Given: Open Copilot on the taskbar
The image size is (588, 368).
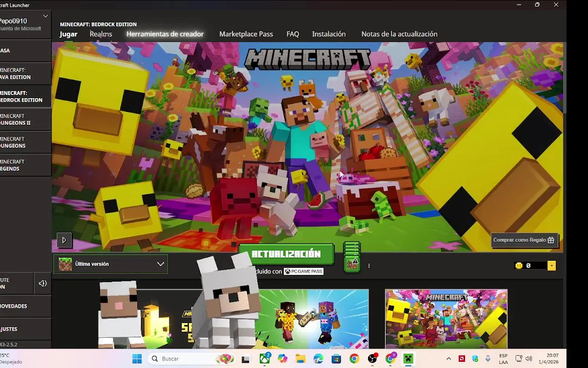Looking at the screenshot, I should (x=282, y=359).
